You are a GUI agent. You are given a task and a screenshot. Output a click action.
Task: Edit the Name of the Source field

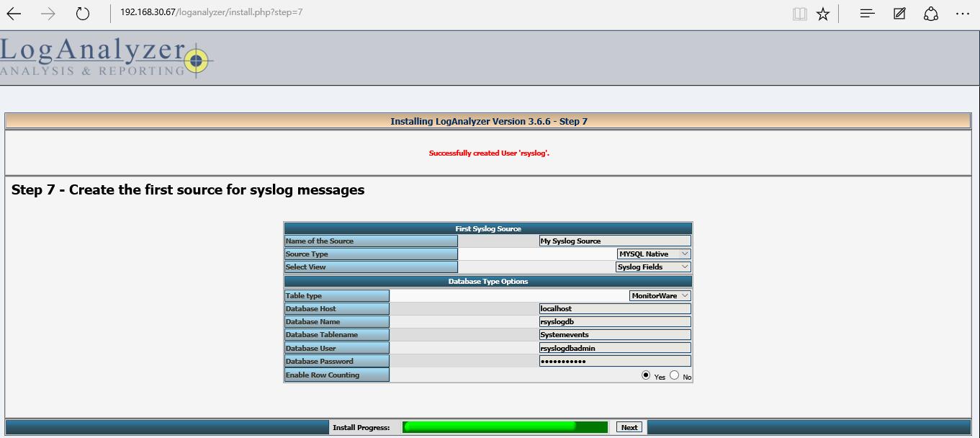point(615,241)
